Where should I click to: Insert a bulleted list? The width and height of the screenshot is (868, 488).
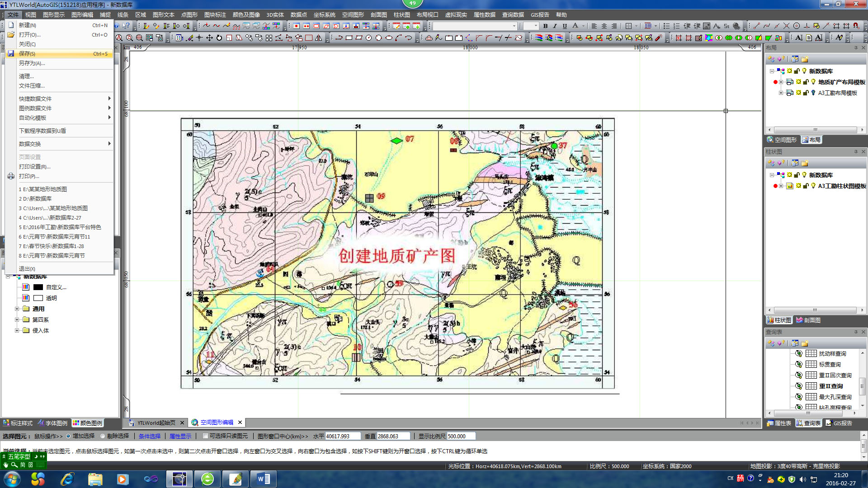(666, 26)
